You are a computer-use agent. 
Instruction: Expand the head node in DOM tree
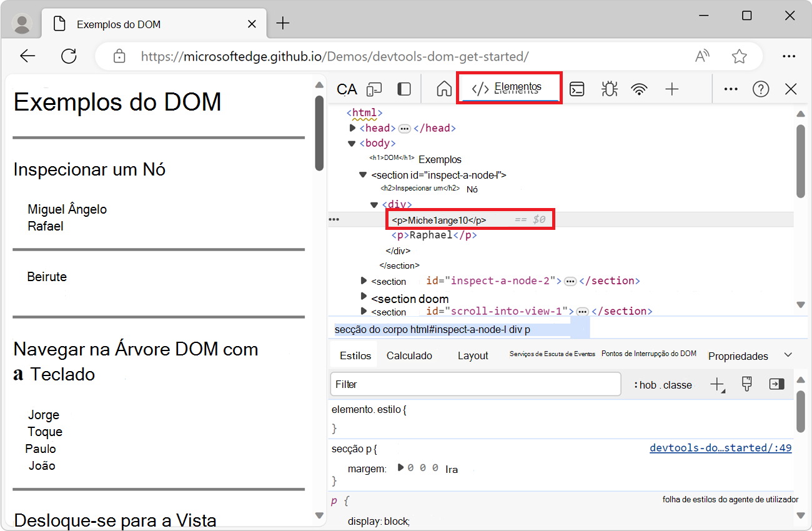point(352,128)
